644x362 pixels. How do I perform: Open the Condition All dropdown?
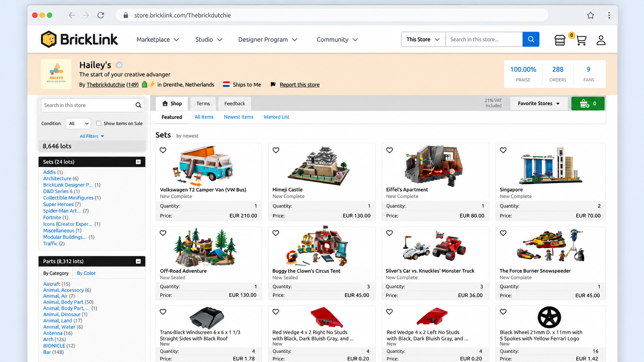click(x=78, y=123)
